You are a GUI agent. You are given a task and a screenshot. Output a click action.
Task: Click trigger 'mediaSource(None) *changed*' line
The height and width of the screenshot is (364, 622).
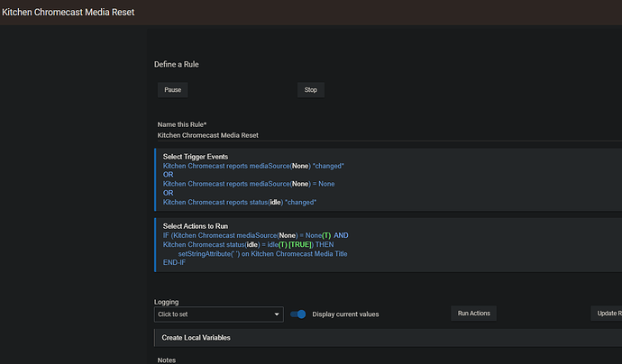click(x=253, y=166)
